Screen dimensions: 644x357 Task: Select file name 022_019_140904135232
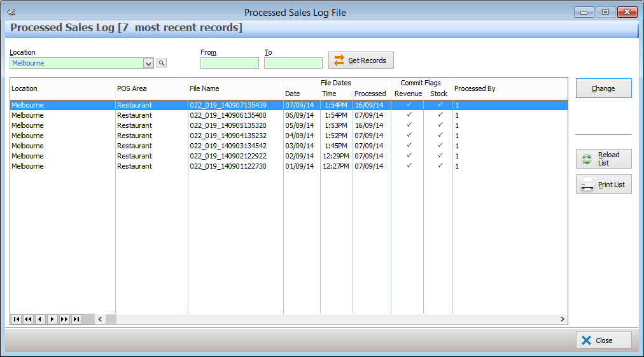coord(228,136)
